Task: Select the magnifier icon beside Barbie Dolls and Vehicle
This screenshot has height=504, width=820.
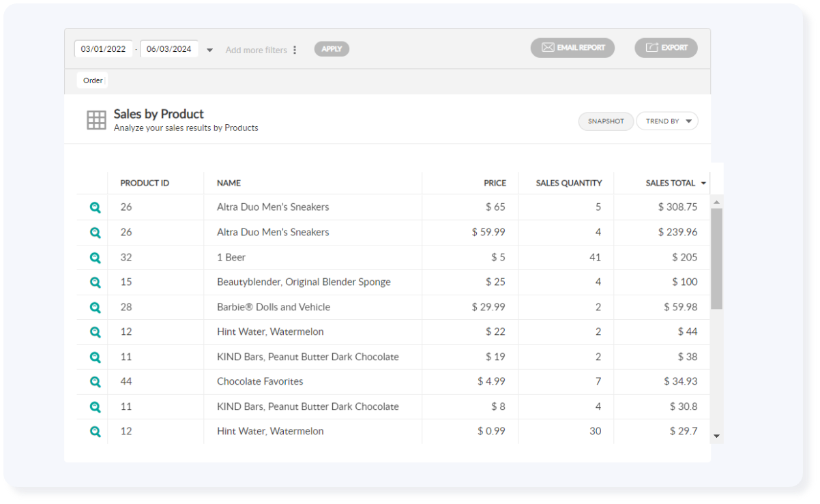Action: tap(94, 307)
